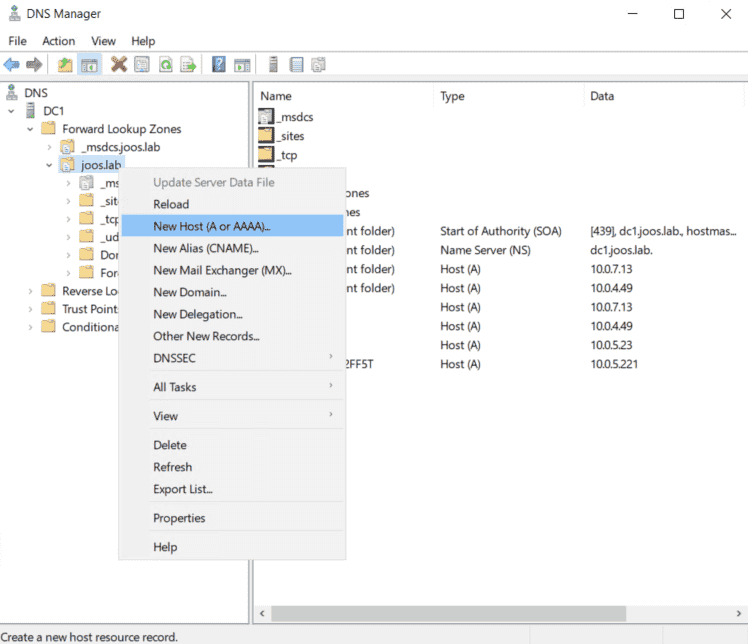Open the Help menu in the menu bar

143,41
